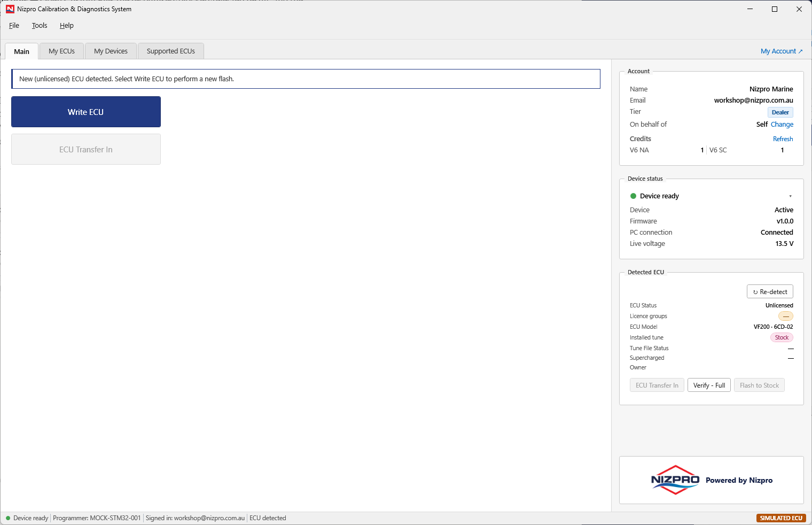Open the Tools menu

(x=40, y=26)
